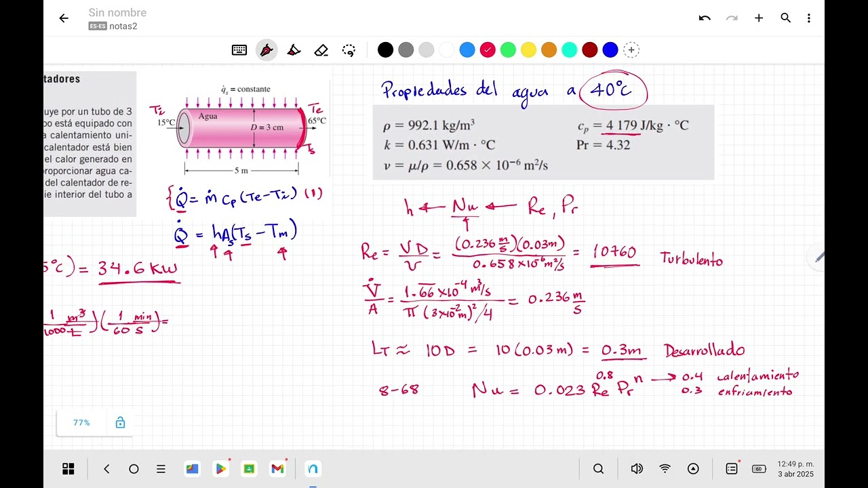Add a new page with plus icon
This screenshot has width=868, height=488.
[x=759, y=18]
